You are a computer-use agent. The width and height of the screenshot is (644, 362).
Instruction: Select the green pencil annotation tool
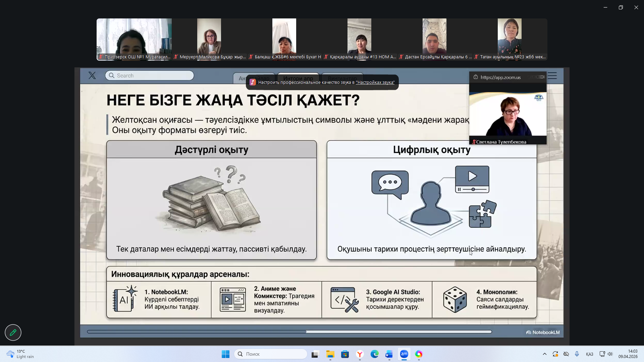coord(13,332)
